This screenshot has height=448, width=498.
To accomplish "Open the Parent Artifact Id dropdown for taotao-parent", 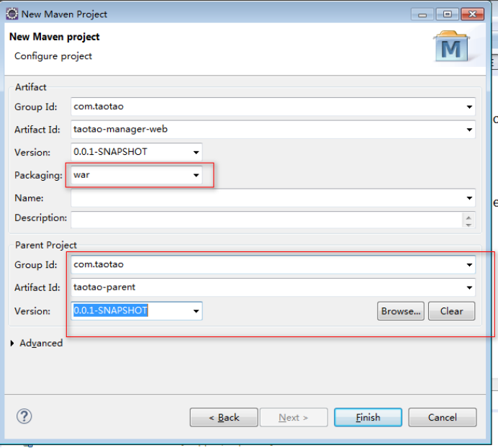I will coord(469,288).
